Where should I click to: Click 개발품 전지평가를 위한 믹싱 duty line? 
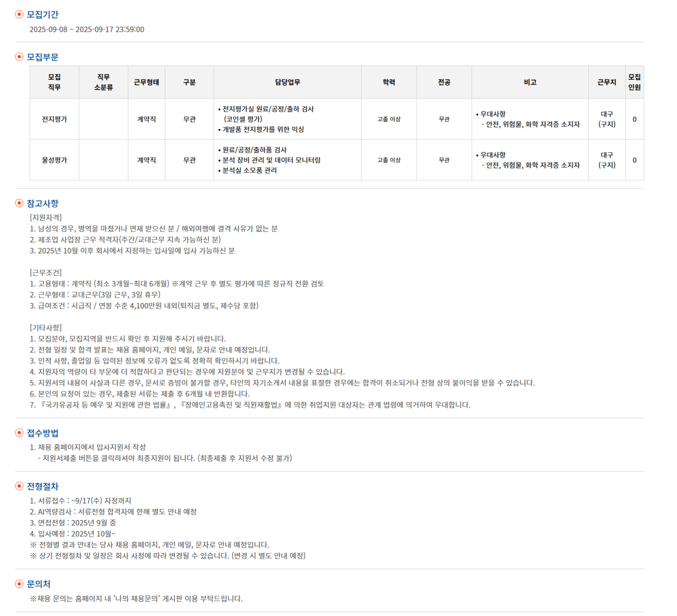(261, 129)
